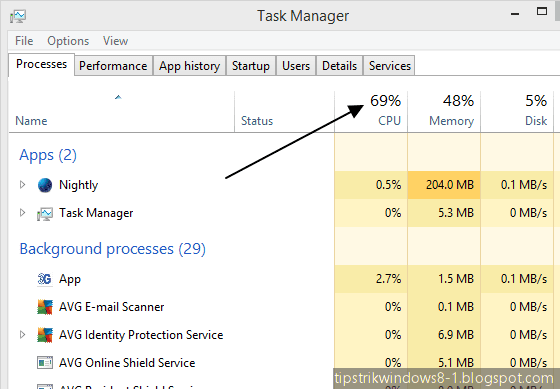Open the View menu
This screenshot has height=389, width=560.
click(115, 41)
